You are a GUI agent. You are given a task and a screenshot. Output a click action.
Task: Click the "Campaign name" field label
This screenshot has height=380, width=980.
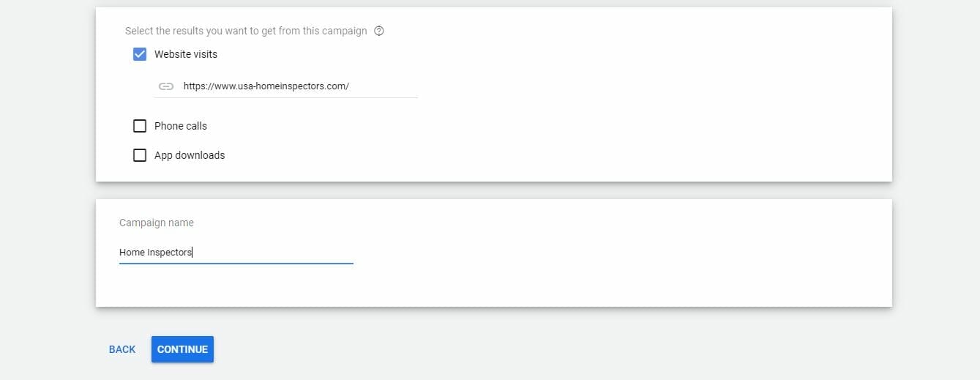pos(157,223)
